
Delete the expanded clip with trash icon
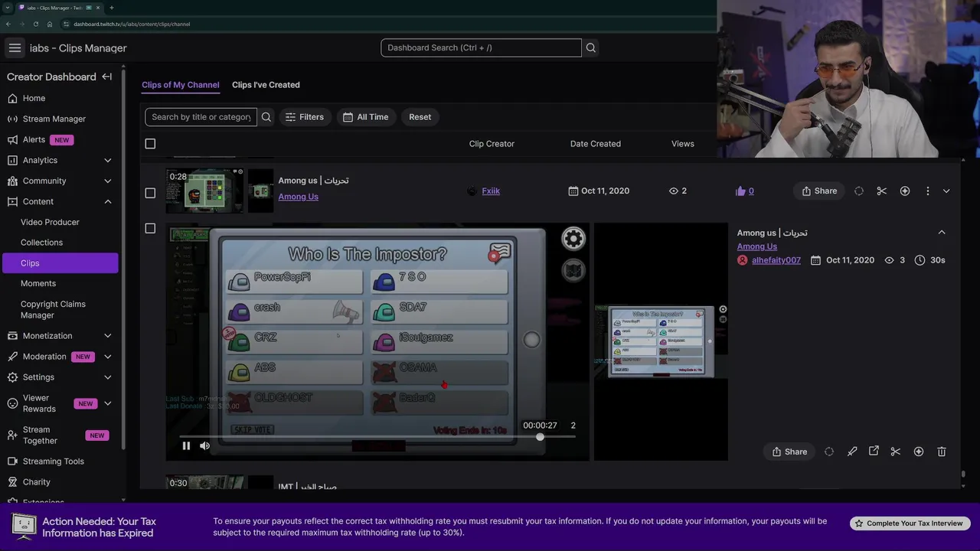(942, 452)
